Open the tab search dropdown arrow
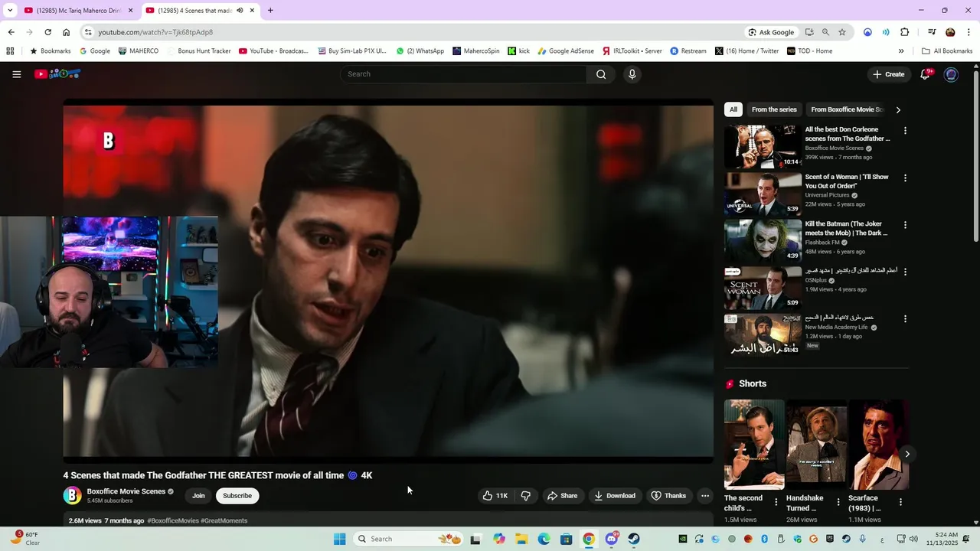Viewport: 980px width, 551px height. (10, 11)
